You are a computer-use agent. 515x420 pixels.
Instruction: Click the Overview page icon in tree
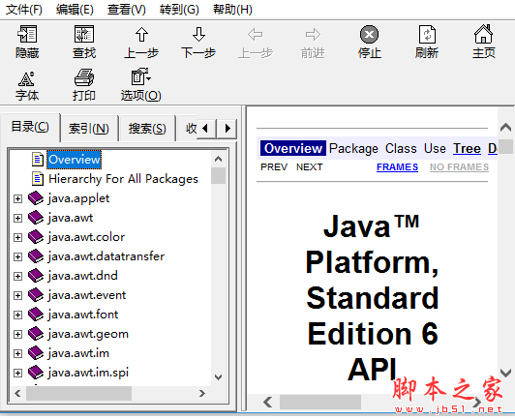pyautogui.click(x=38, y=160)
